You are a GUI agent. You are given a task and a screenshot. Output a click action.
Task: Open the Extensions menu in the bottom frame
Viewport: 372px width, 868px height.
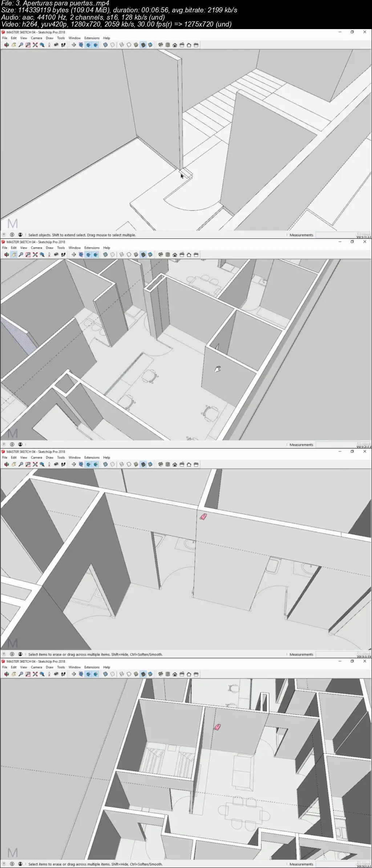[92, 667]
